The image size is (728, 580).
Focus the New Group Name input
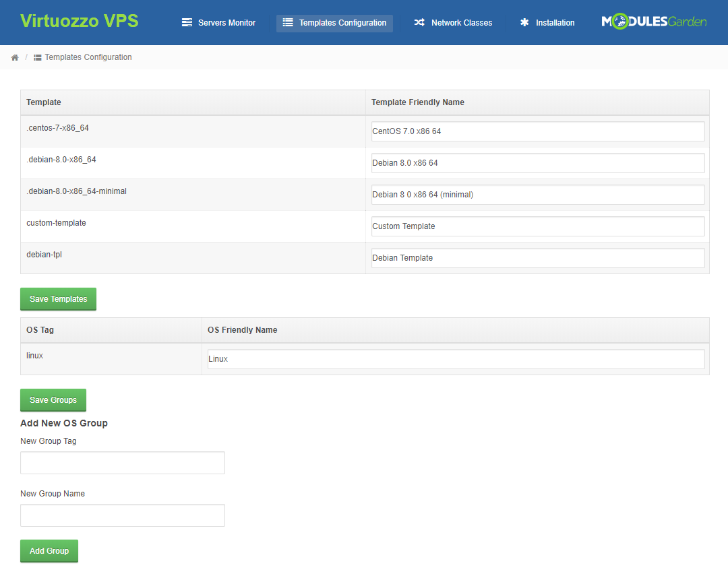(x=123, y=515)
